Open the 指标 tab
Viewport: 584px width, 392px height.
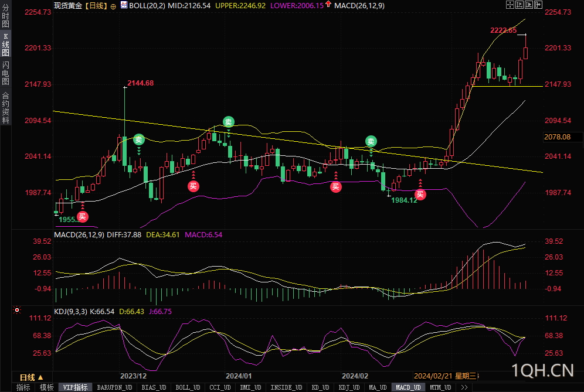coord(23,387)
